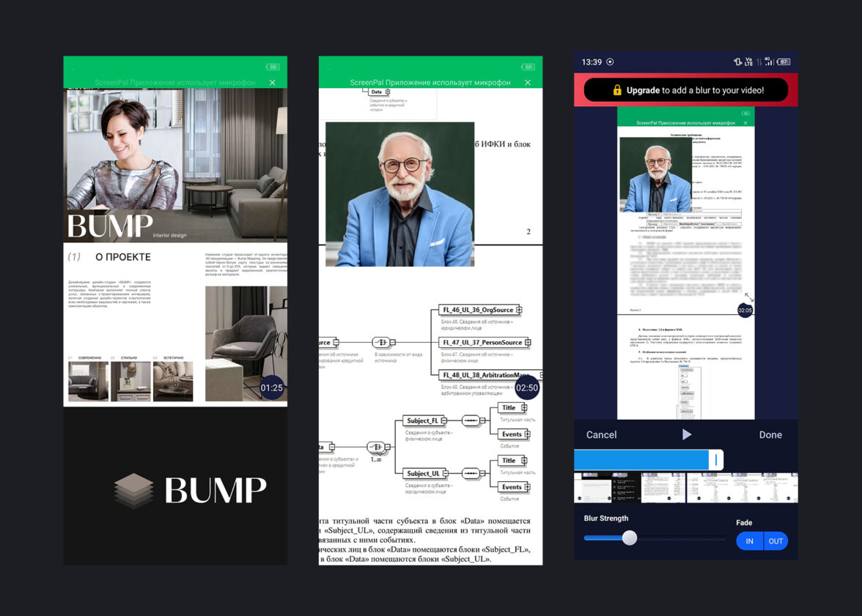Enable Fade OUT

pos(776,541)
